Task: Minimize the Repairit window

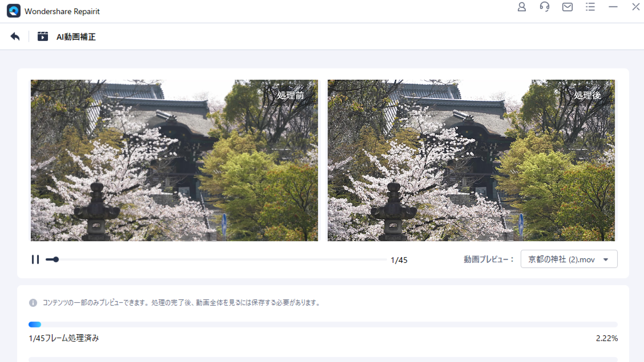Action: point(613,7)
